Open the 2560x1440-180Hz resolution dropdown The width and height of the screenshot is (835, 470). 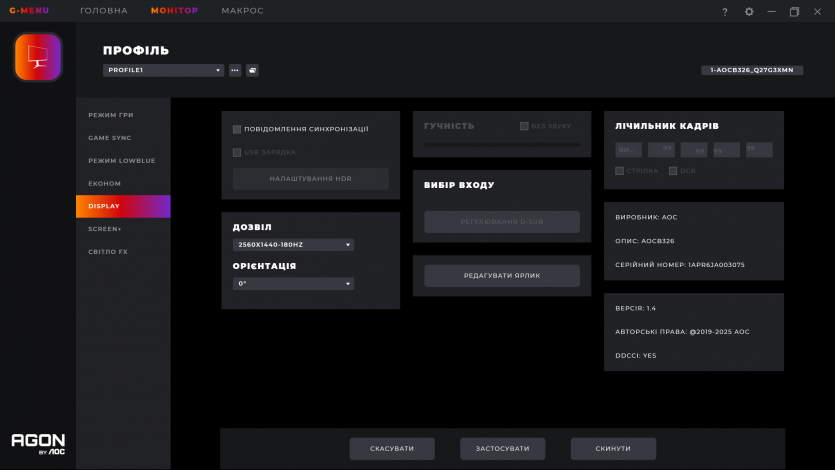tap(294, 244)
